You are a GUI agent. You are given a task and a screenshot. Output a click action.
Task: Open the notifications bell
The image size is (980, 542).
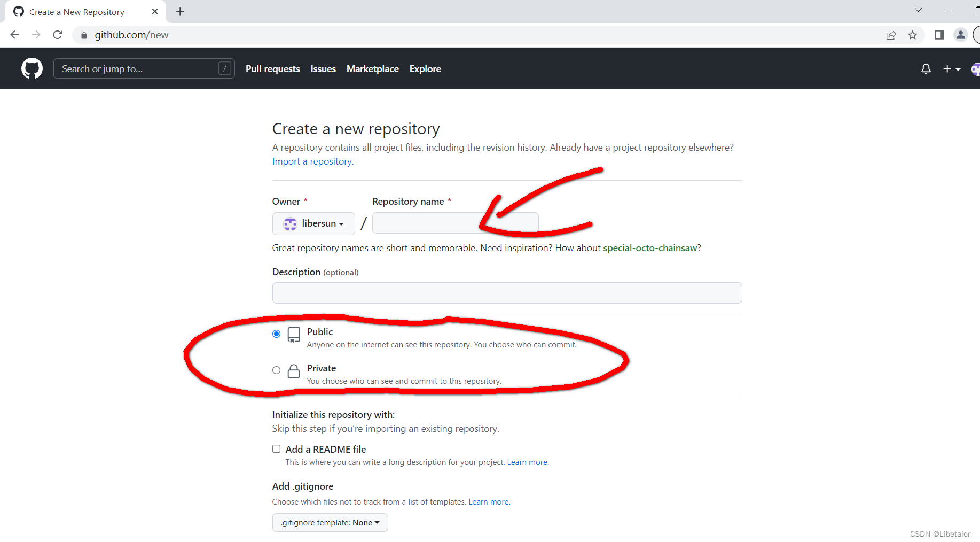pyautogui.click(x=926, y=69)
